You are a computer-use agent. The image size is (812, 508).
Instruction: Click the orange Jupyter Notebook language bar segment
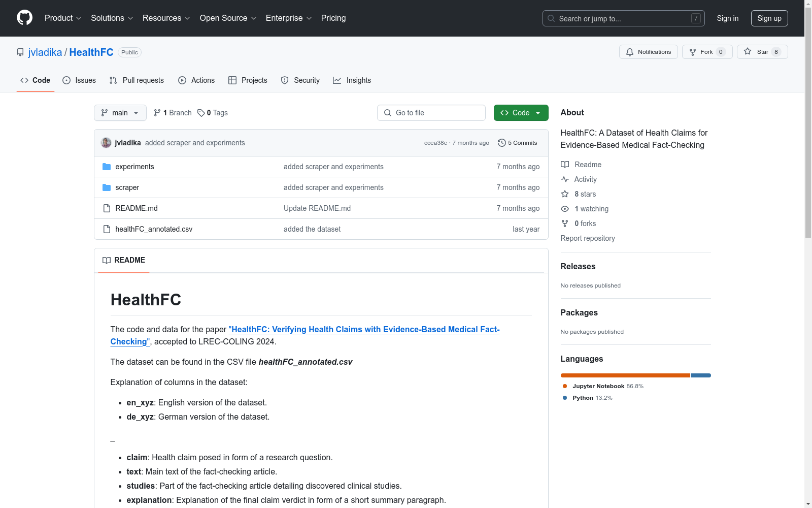pyautogui.click(x=625, y=375)
